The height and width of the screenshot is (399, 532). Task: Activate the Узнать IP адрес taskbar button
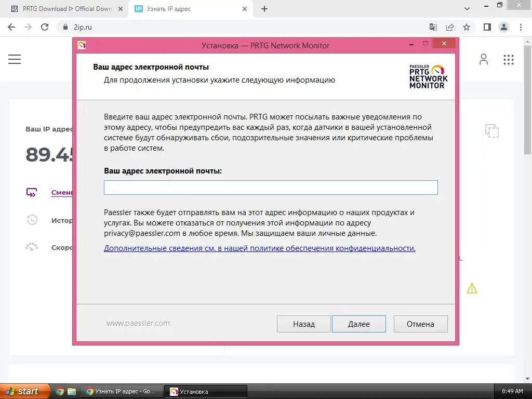pos(121,392)
